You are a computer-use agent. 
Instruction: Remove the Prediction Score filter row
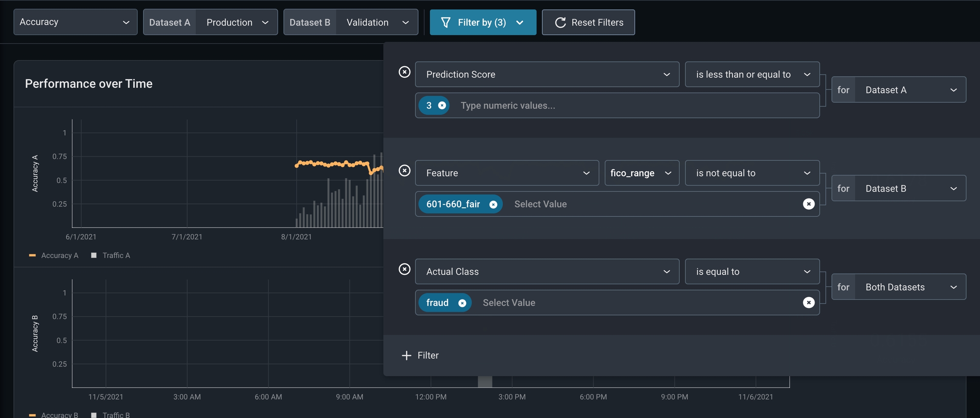click(x=405, y=72)
